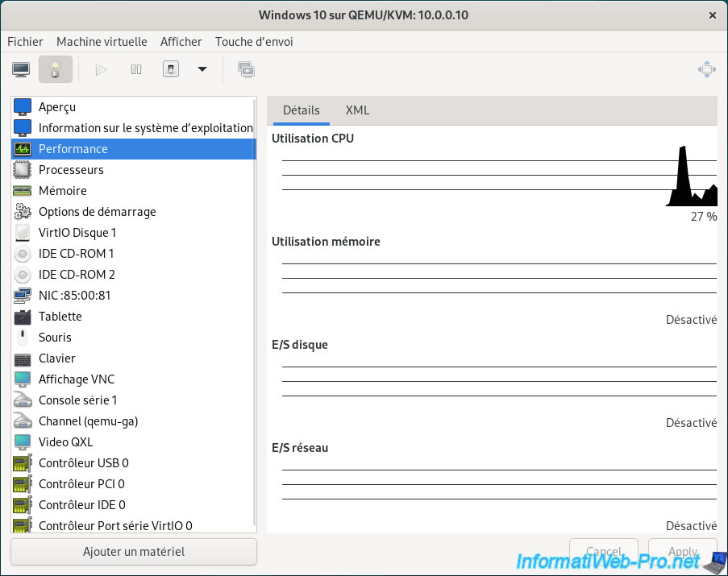
Task: Click the E/S réseau heading
Action: pyautogui.click(x=300, y=448)
